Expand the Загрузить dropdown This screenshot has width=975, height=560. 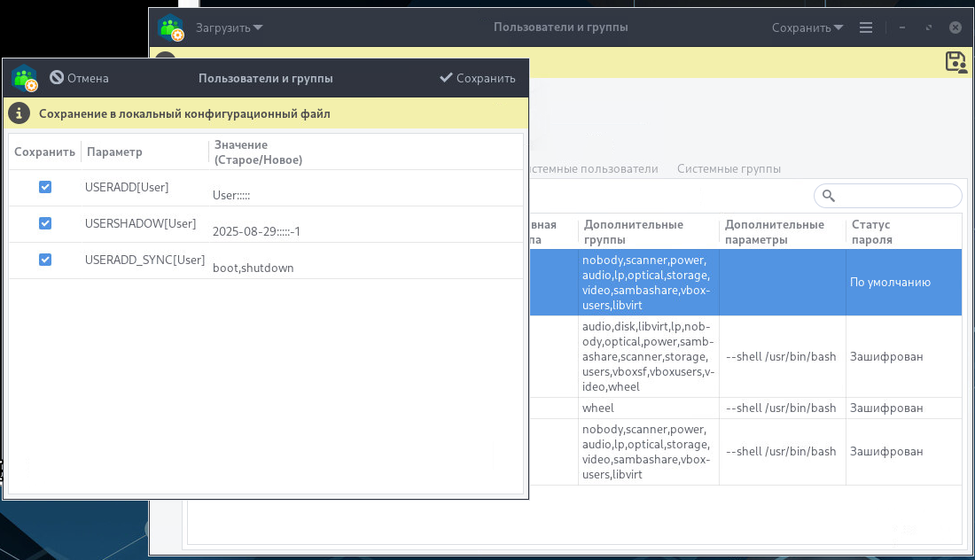230,27
